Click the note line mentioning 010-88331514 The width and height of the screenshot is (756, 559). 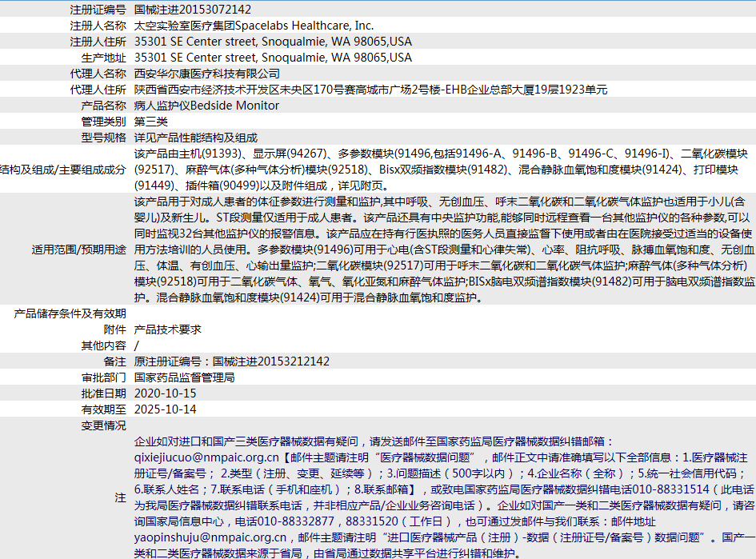(x=444, y=489)
